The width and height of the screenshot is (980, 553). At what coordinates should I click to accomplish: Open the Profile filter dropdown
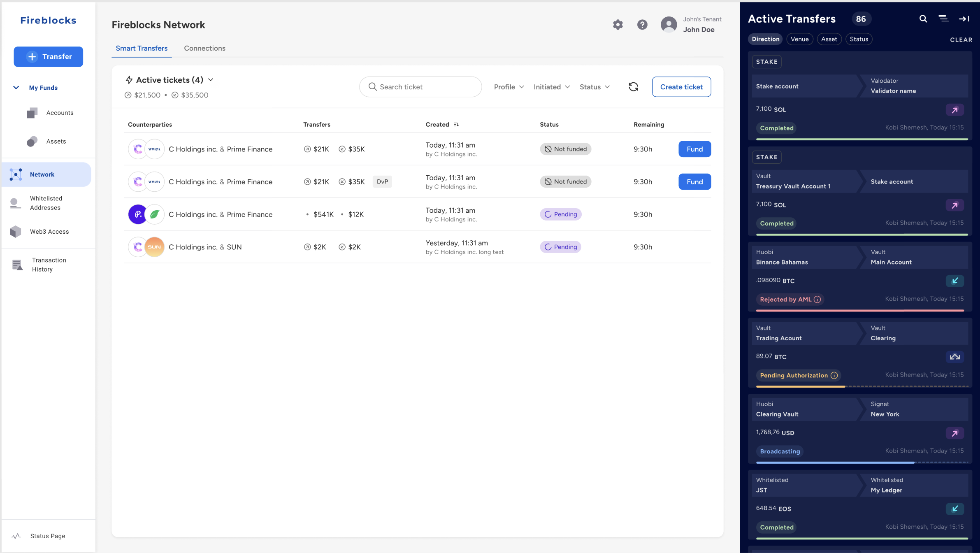(x=509, y=87)
